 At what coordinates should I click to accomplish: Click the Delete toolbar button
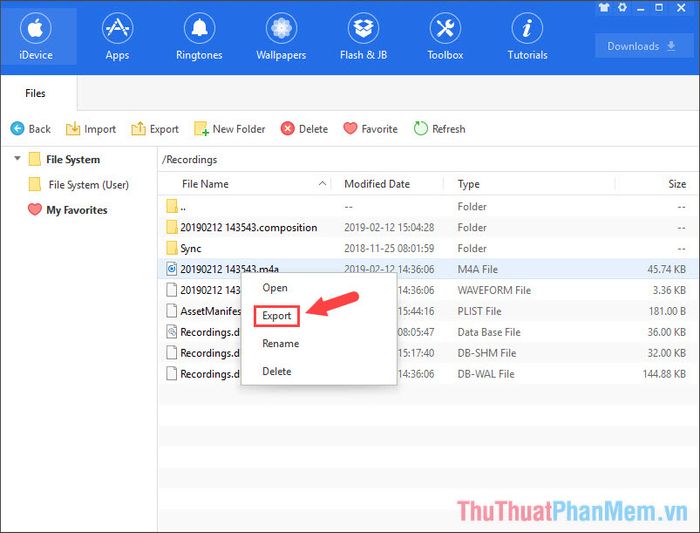[x=304, y=129]
